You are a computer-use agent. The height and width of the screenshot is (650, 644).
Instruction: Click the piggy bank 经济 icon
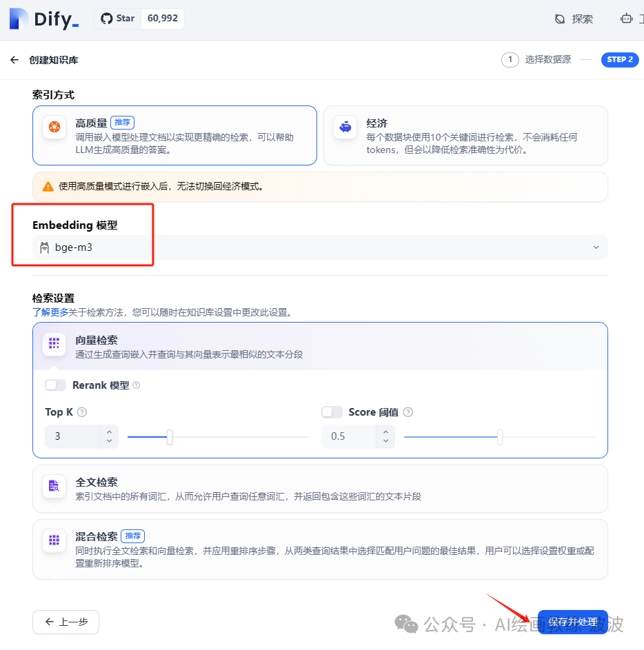(345, 127)
